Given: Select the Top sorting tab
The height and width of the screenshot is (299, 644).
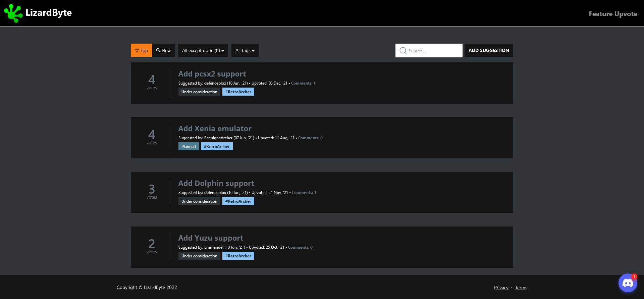Looking at the screenshot, I should 141,50.
